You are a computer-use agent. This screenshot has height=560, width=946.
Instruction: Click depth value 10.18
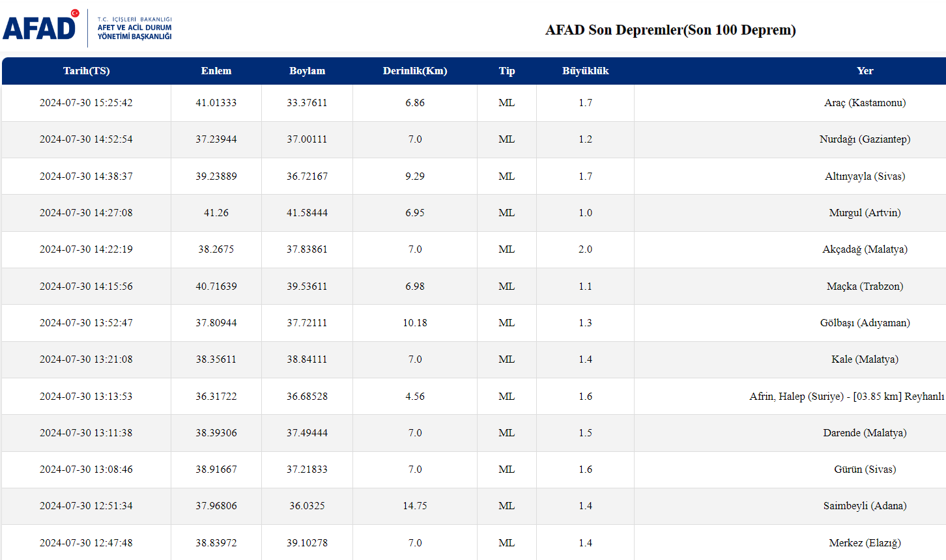click(415, 323)
